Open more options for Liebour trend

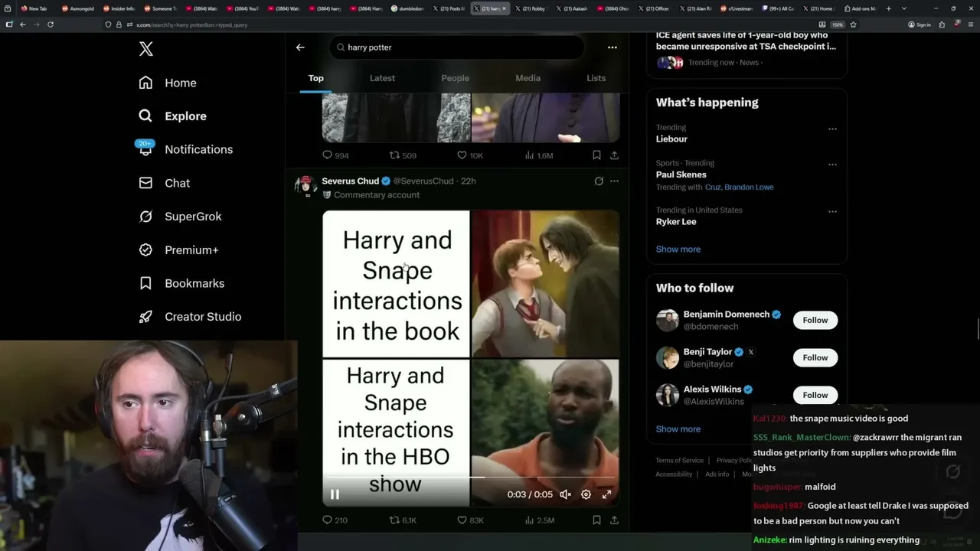point(832,129)
